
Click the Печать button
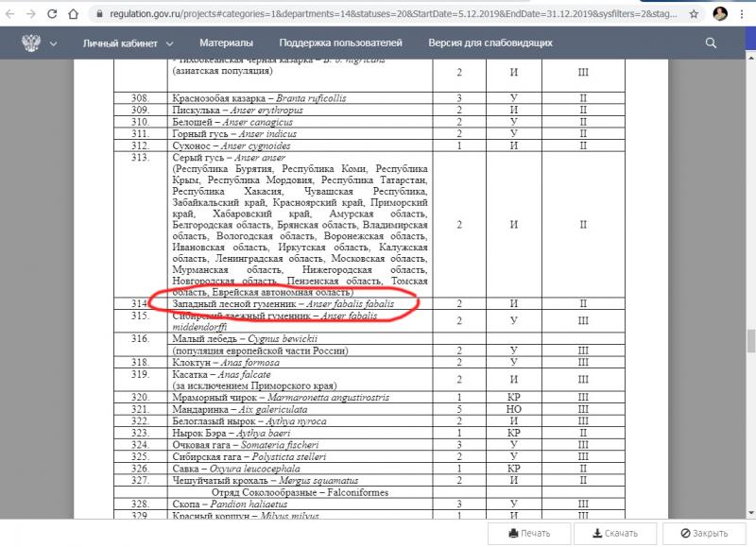(529, 534)
